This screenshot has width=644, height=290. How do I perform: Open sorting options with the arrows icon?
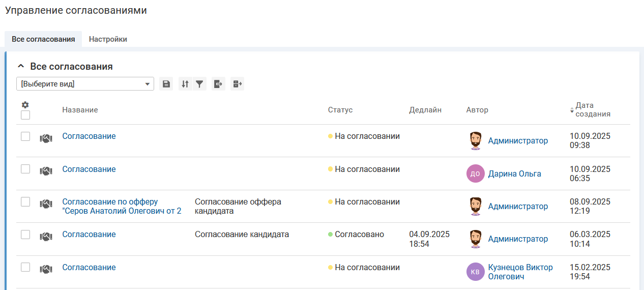pos(185,84)
